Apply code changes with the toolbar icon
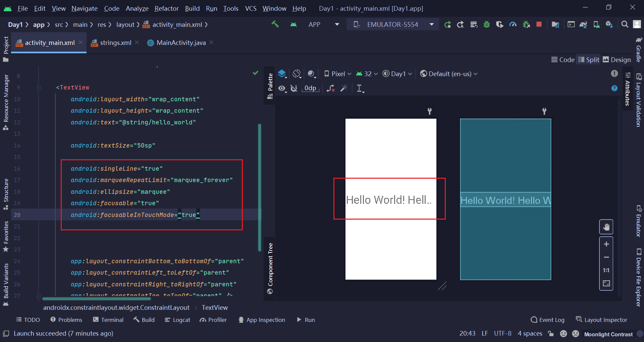Viewport: 644px width, 342px height. pyautogui.click(x=474, y=24)
